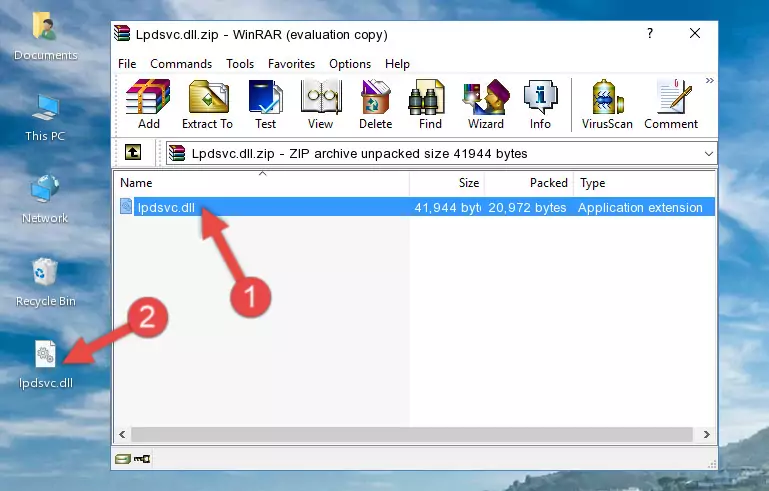This screenshot has height=491, width=769.
Task: Click the key password icon in status bar
Action: pos(142,459)
